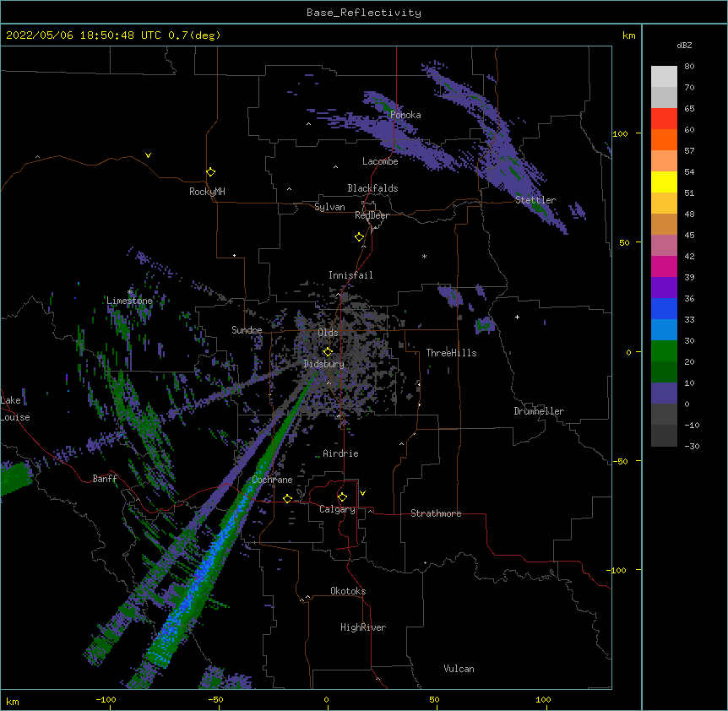Screen dimensions: 728x711
Task: Click the Base_Reflectivity title
Action: pos(364,13)
